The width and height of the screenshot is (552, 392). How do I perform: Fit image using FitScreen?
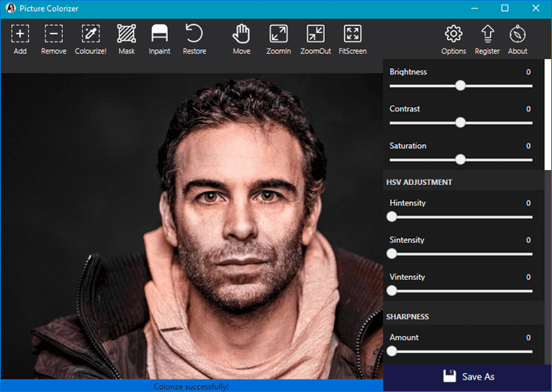pyautogui.click(x=352, y=39)
